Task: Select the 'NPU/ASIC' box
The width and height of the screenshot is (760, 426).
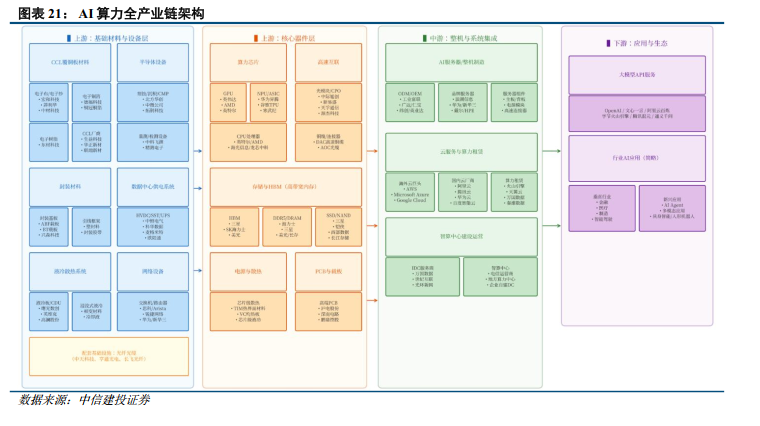Action: click(x=268, y=102)
